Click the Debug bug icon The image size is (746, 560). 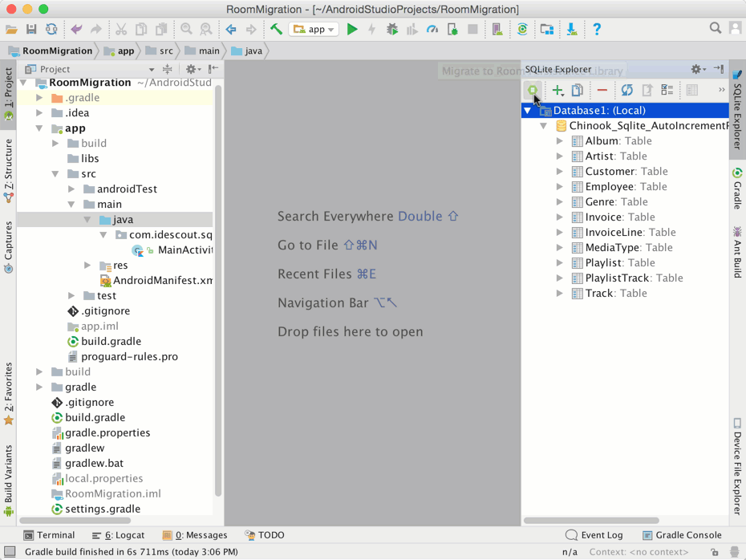[x=392, y=30]
